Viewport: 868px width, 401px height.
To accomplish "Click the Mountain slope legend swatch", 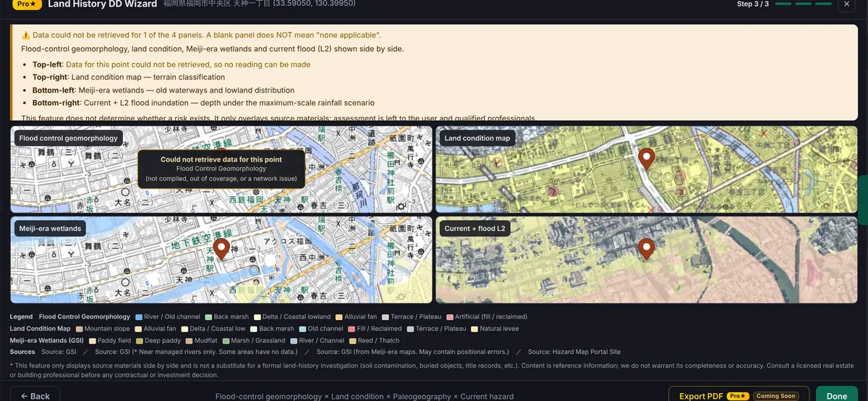I will (79, 329).
